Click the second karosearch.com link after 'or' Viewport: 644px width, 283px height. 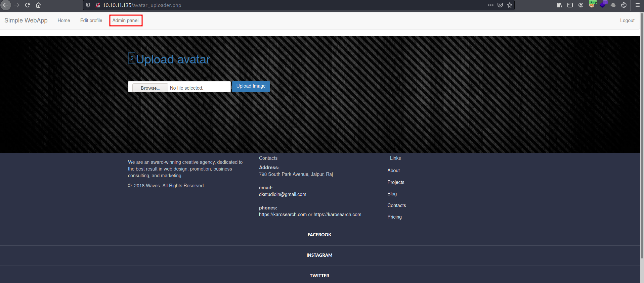[337, 215]
